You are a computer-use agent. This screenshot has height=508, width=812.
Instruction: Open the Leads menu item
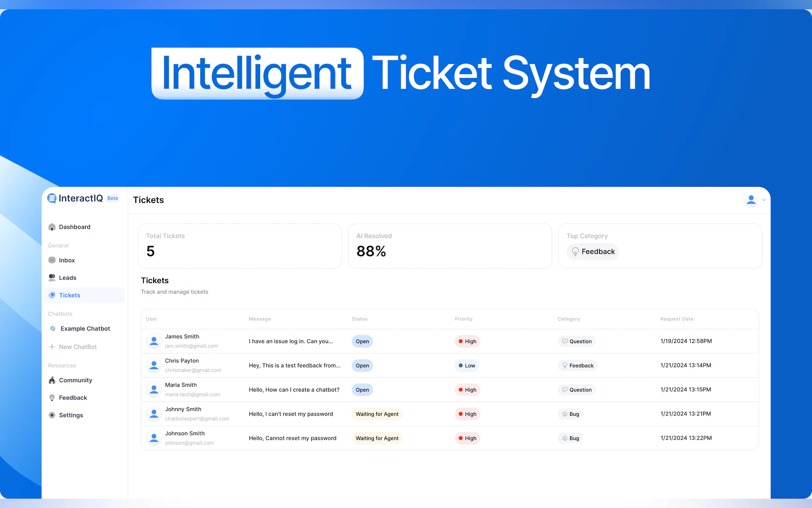click(x=67, y=278)
